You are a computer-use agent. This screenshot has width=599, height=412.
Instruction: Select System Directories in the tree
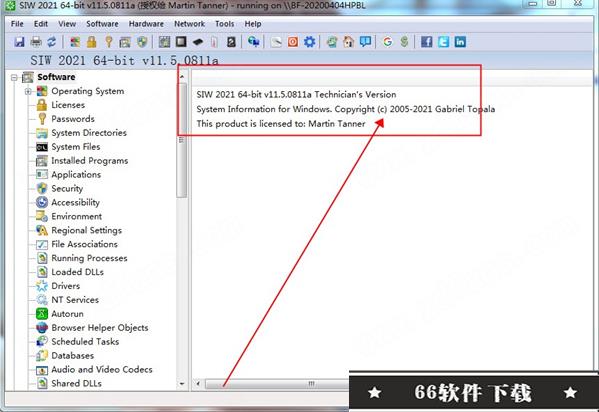(89, 133)
